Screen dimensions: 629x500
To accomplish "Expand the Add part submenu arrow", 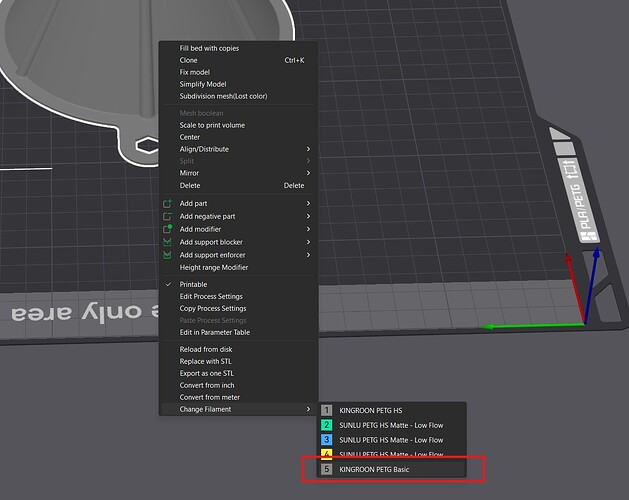I will [308, 203].
